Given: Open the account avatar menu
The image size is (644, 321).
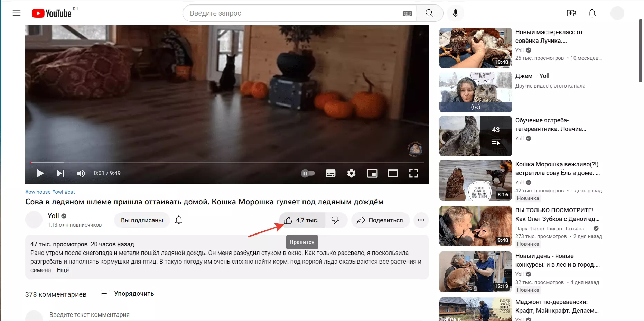Looking at the screenshot, I should (617, 13).
